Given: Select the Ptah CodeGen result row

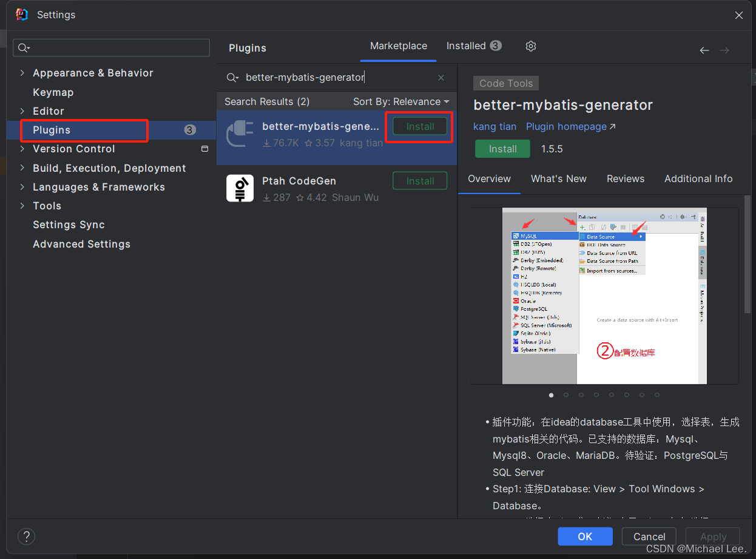Looking at the screenshot, I should (x=337, y=188).
